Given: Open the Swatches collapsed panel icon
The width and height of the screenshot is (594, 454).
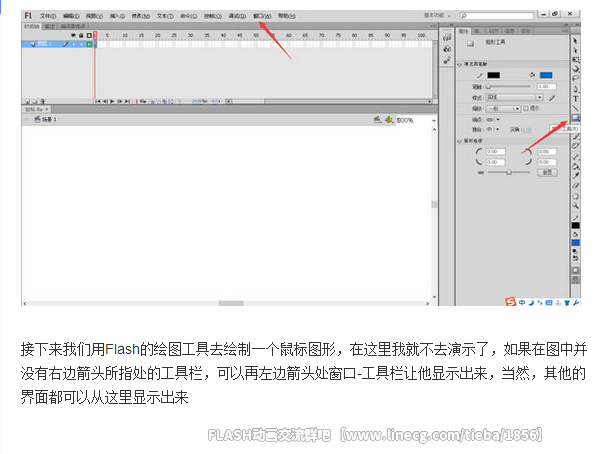Looking at the screenshot, I should click(x=447, y=49).
